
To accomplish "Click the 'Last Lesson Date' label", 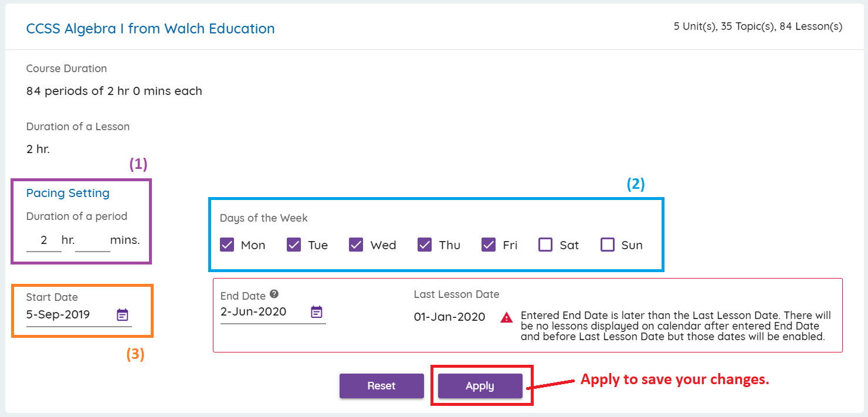I will pyautogui.click(x=457, y=294).
